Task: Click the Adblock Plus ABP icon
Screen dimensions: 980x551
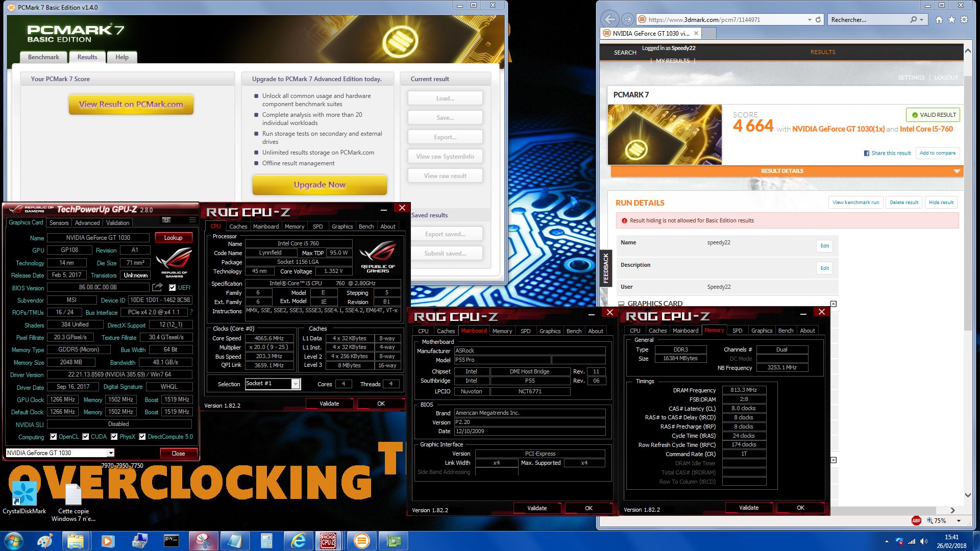Action: click(916, 520)
